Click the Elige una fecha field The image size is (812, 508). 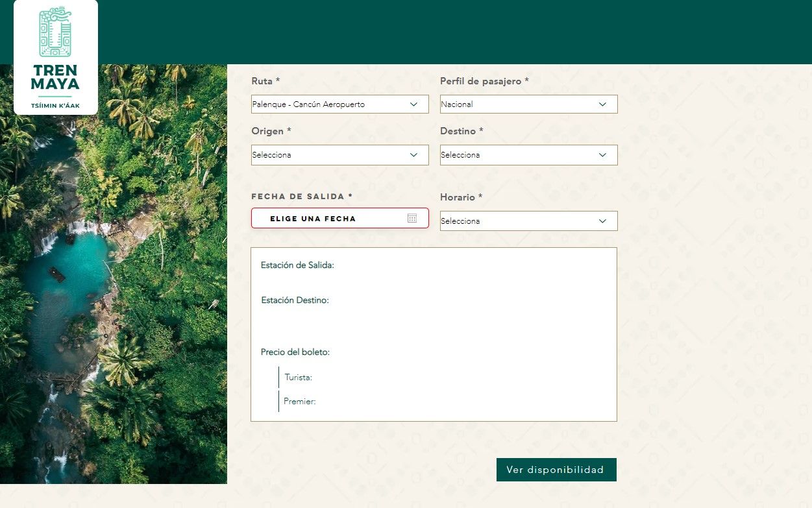pyautogui.click(x=325, y=219)
